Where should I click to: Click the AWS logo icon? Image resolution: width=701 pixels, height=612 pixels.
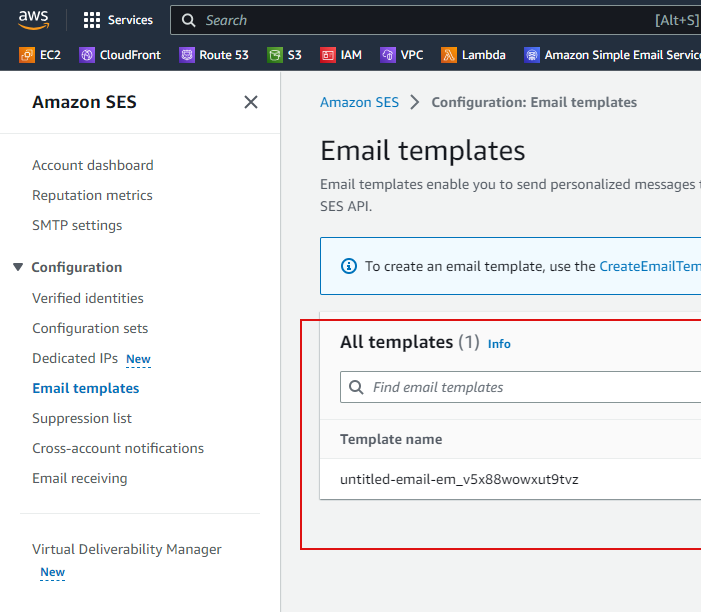[x=34, y=20]
